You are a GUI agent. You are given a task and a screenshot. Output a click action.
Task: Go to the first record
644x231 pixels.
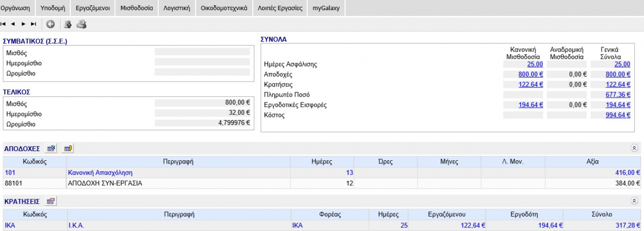4,24
